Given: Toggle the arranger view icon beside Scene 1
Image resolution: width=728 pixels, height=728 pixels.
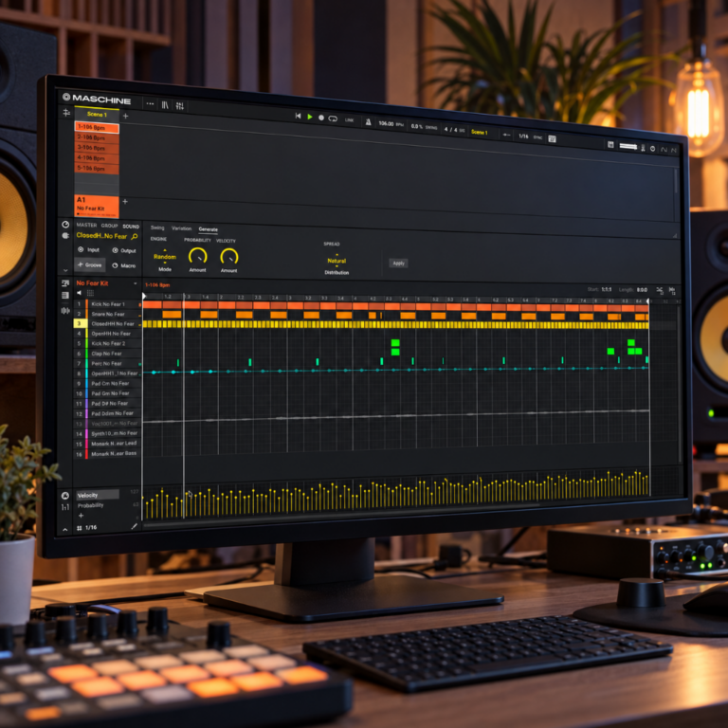Looking at the screenshot, I should point(66,113).
